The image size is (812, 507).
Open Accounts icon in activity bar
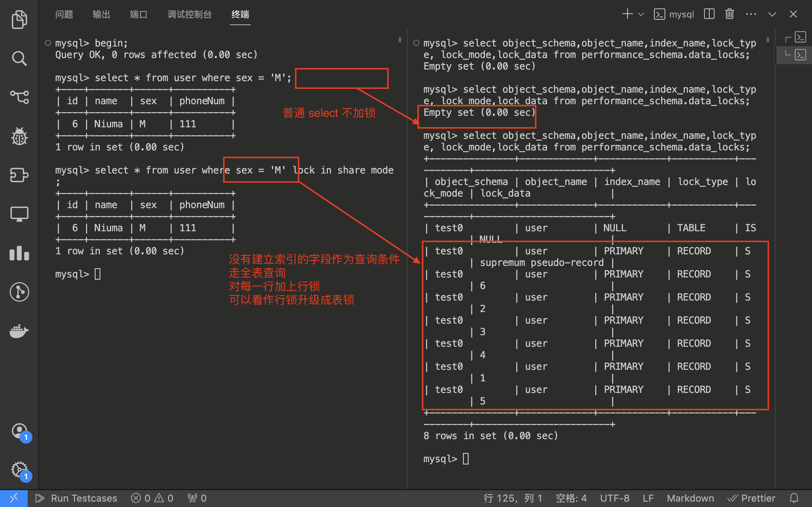[x=19, y=431]
